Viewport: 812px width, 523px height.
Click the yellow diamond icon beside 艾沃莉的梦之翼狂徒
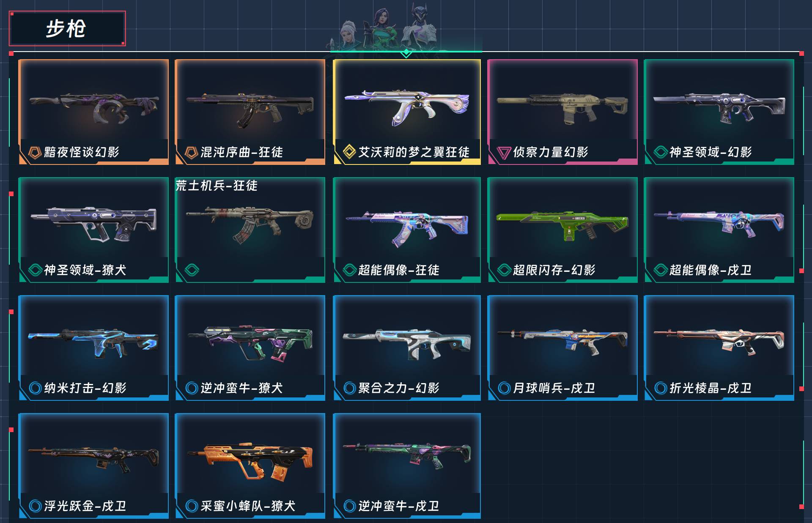click(x=349, y=152)
